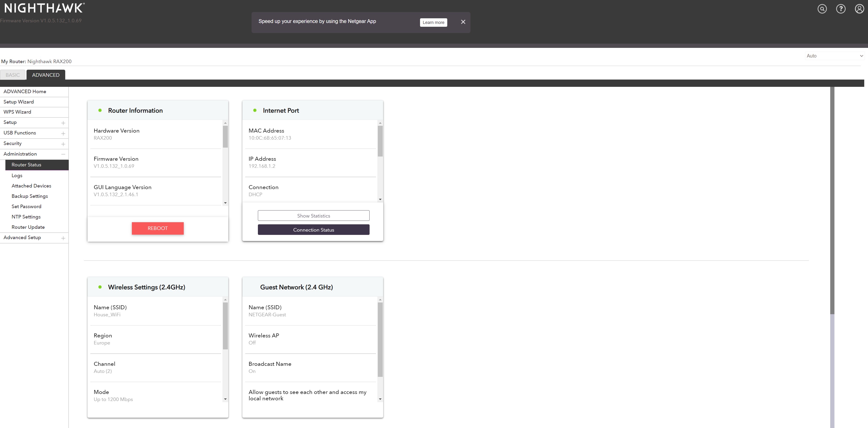Click the NIGHTHAWK logo
This screenshot has height=428, width=868.
[x=44, y=8]
